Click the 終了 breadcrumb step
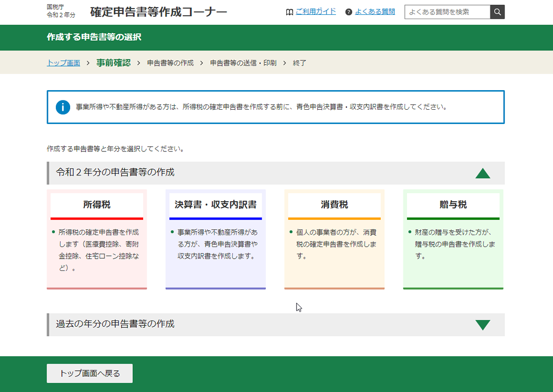Viewport: 553px width, 392px height. coord(300,63)
